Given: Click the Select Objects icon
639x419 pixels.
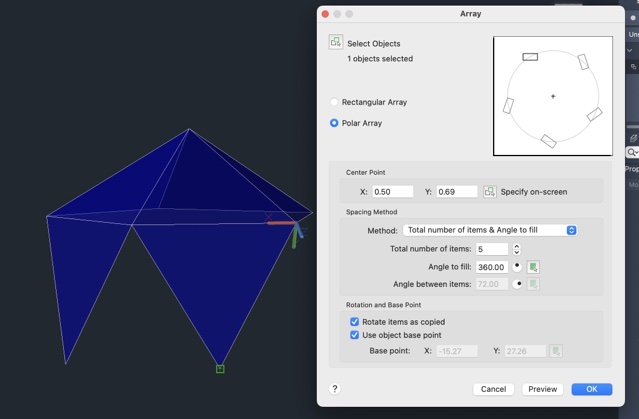Looking at the screenshot, I should 336,42.
